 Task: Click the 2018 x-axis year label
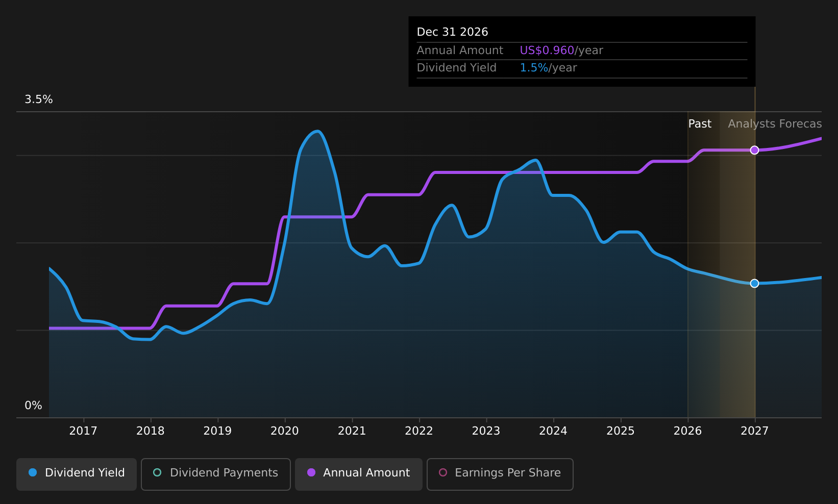click(x=151, y=431)
